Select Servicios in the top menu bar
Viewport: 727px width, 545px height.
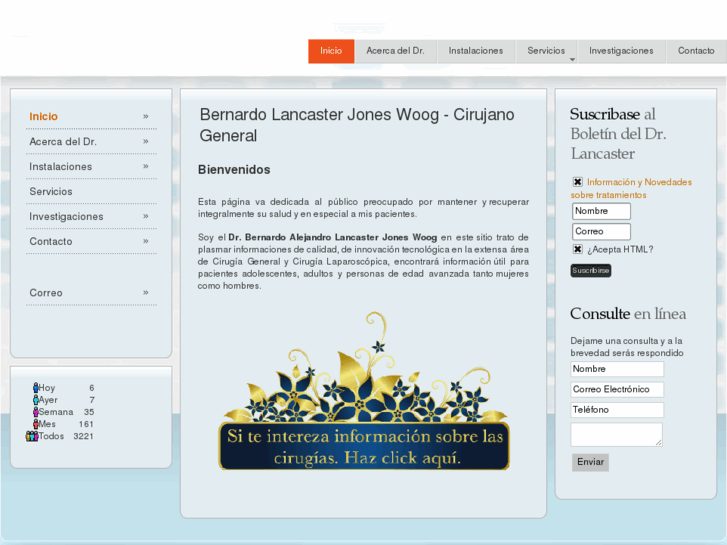click(546, 51)
